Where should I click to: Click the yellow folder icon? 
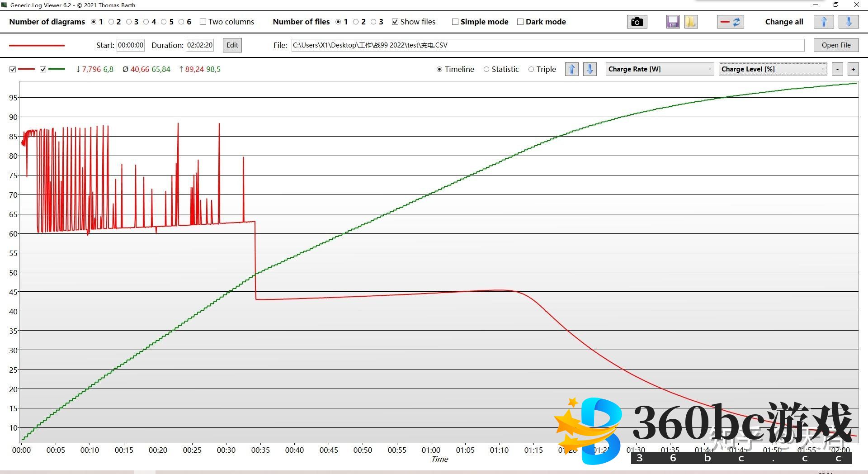(x=690, y=22)
